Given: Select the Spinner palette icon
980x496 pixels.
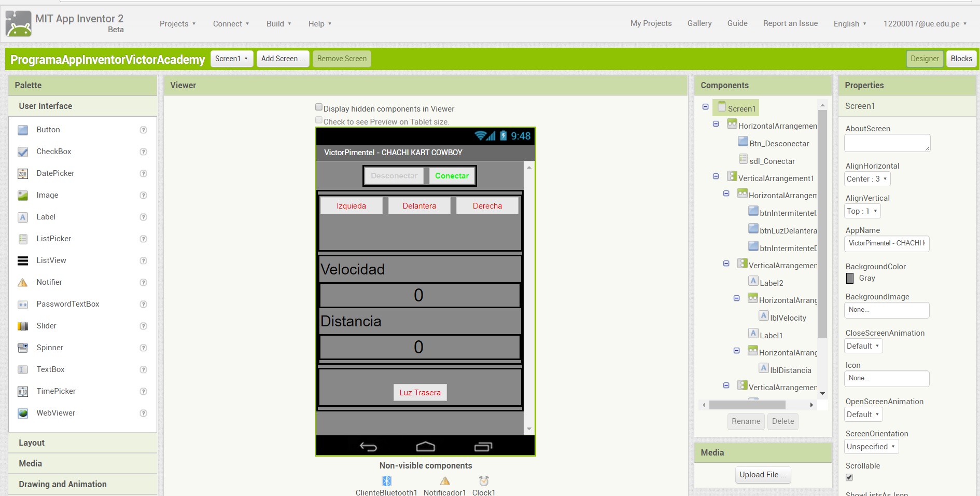Looking at the screenshot, I should pos(23,348).
